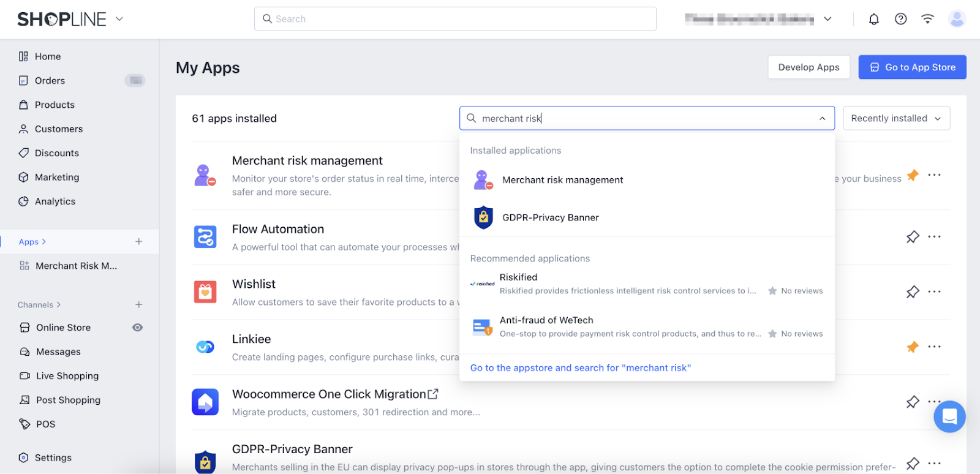Open the user avatar profile icon
Viewport: 980px width, 474px height.
tap(956, 19)
